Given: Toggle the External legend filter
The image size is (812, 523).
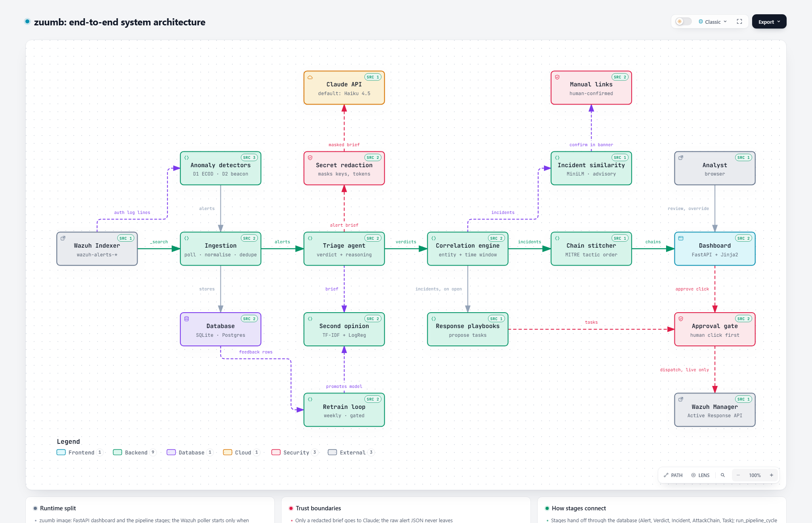Looking at the screenshot, I should 351,452.
